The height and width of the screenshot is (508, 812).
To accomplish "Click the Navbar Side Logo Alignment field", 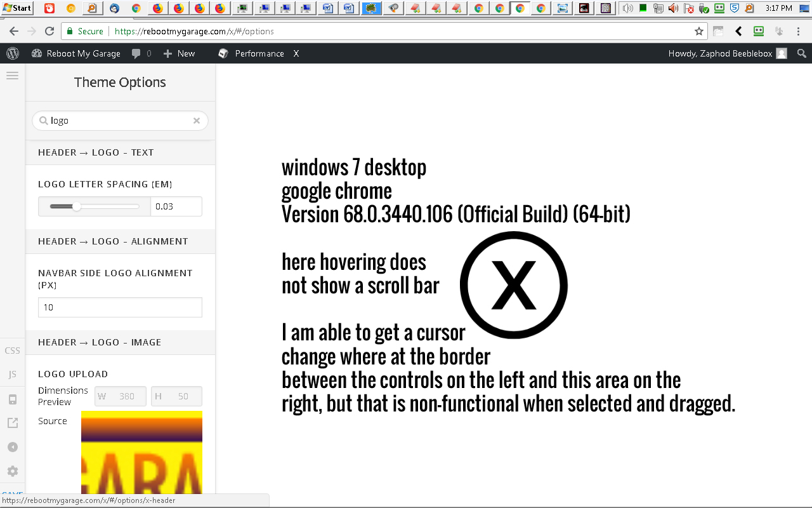I will click(x=120, y=307).
